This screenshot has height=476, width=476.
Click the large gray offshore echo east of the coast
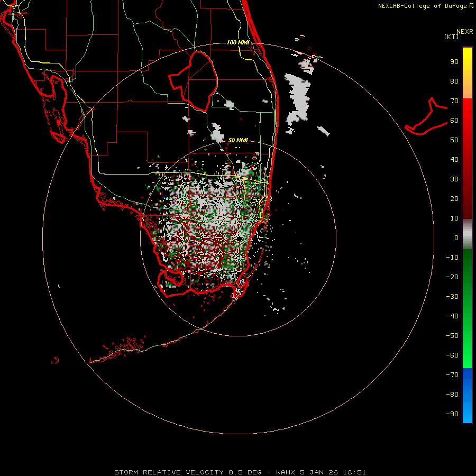[298, 99]
